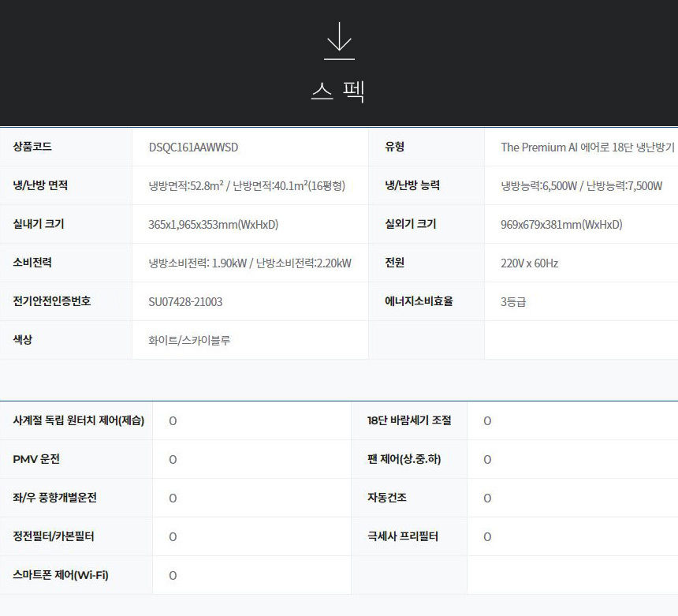The image size is (678, 616).
Task: Click the O mark beside PMV 운전
Action: click(x=173, y=460)
